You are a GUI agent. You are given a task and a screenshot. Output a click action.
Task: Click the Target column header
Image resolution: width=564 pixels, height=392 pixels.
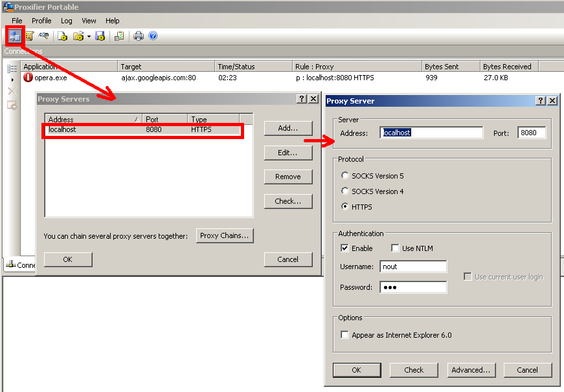[x=166, y=67]
